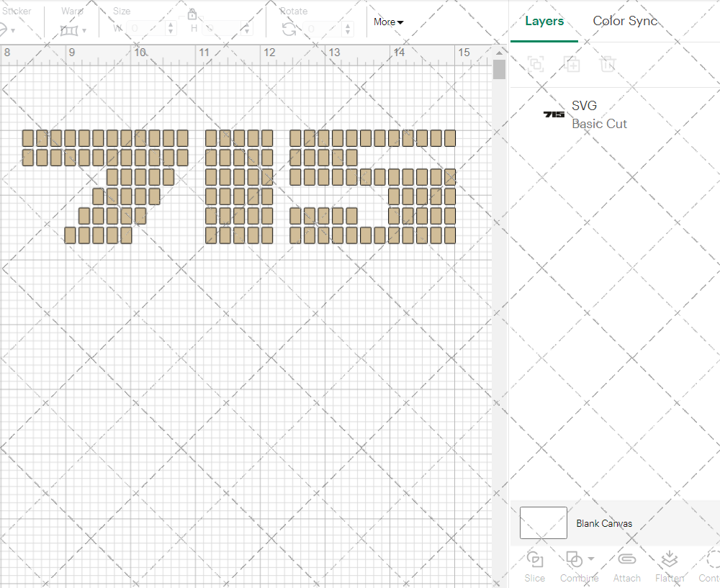
Task: Click the 715 design on canvas
Action: point(238,187)
